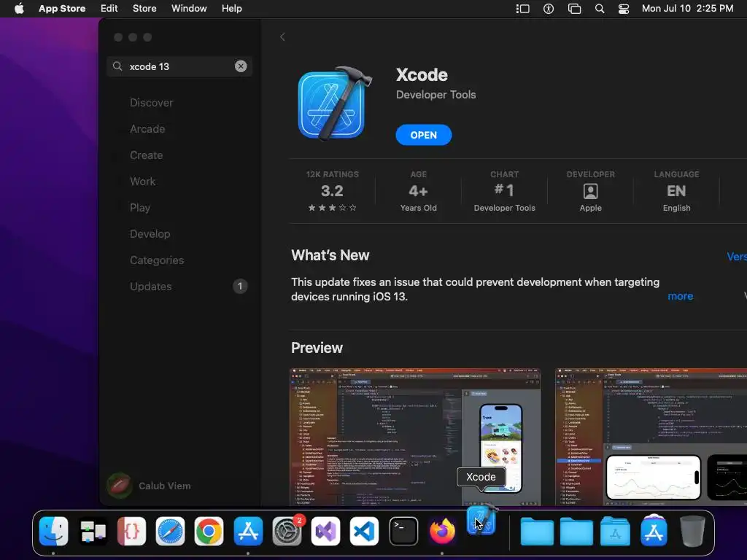Go back with the chevron arrow
747x560 pixels.
pos(282,37)
